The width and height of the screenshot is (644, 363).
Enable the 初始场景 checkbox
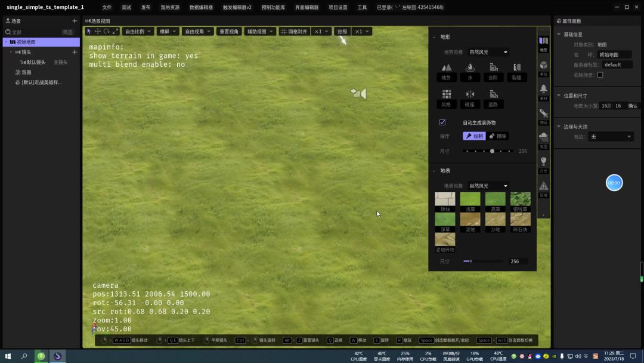click(600, 75)
